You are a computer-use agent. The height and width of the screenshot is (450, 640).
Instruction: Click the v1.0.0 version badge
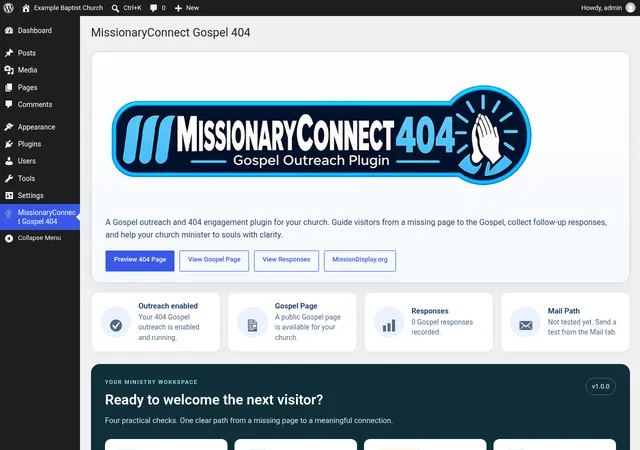[x=600, y=386]
